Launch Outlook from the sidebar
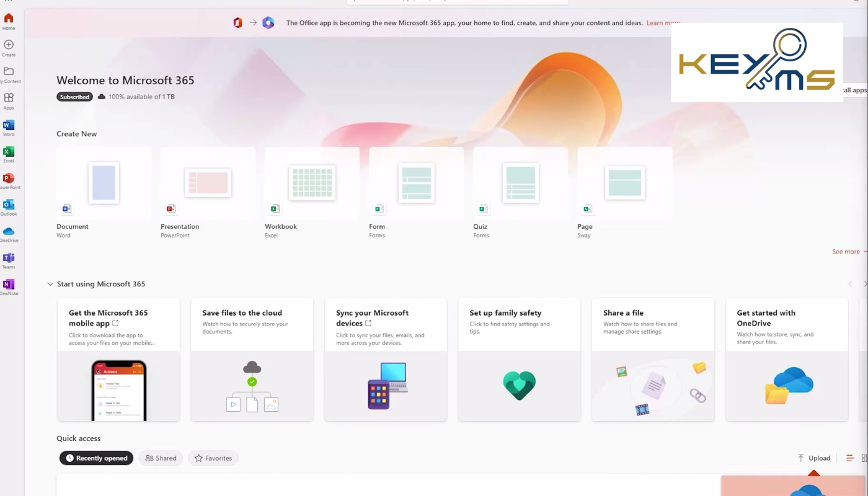 9,208
